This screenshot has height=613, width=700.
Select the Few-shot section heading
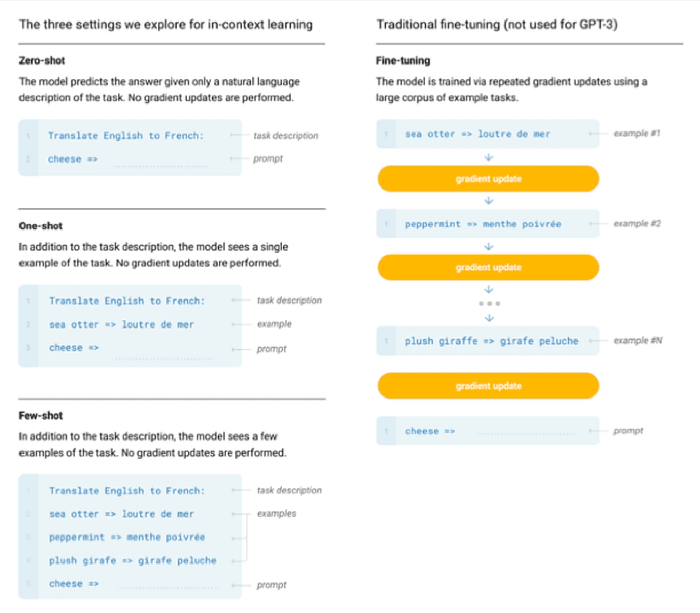click(40, 415)
